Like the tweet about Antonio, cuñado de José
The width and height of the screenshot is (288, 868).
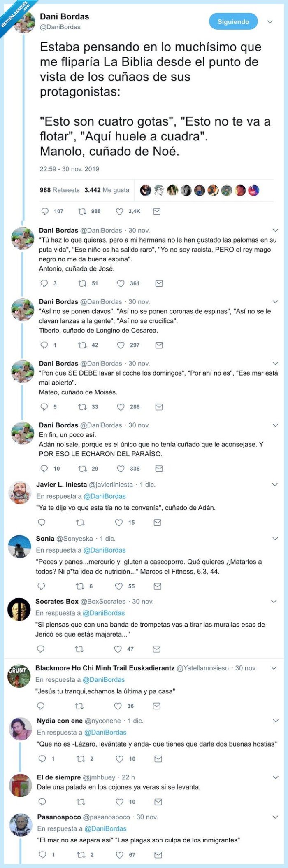coord(120,283)
